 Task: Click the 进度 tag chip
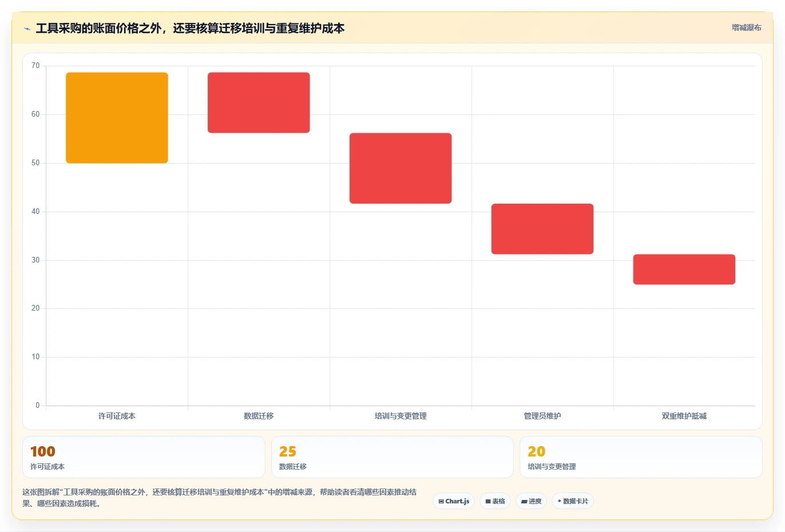tap(531, 501)
